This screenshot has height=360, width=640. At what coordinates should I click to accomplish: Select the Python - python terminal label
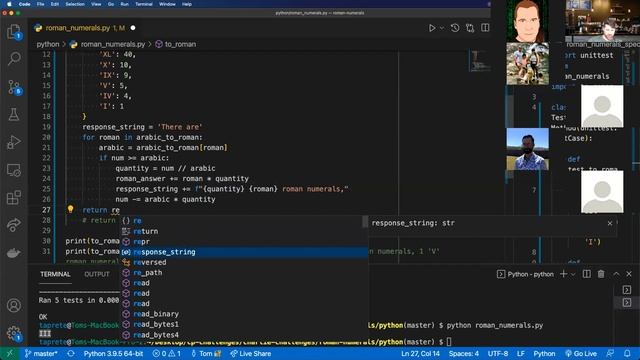click(525, 274)
